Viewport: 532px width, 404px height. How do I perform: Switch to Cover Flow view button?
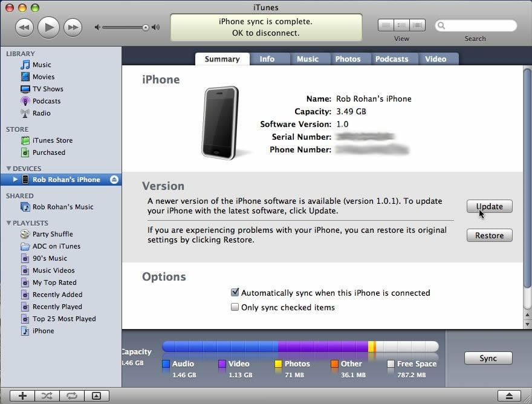[x=417, y=25]
